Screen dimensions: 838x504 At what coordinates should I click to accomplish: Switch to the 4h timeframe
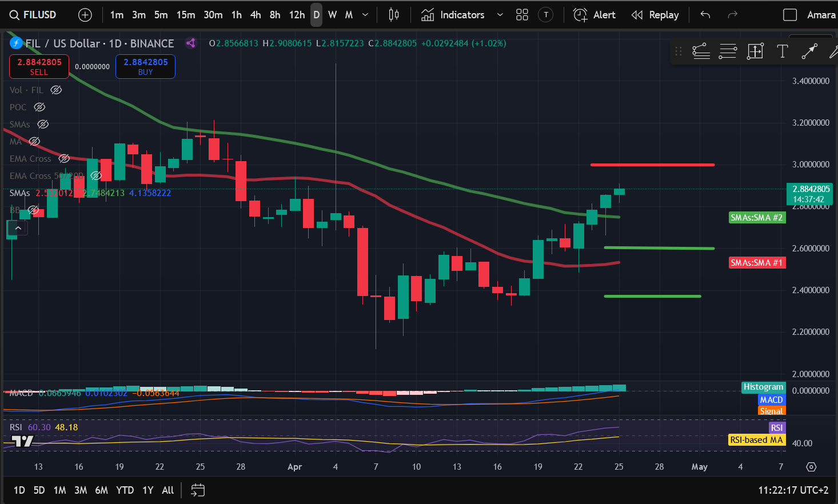pos(256,15)
